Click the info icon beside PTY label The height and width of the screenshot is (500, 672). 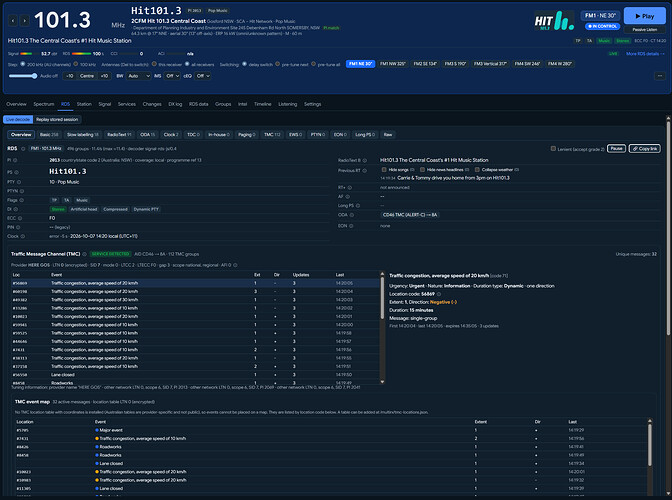point(19,182)
